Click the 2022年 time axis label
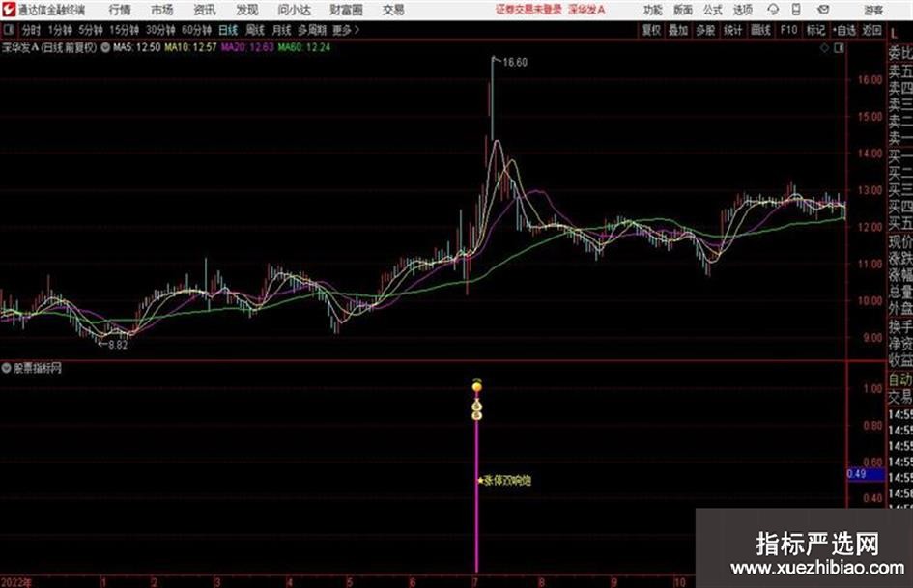 tap(16, 582)
